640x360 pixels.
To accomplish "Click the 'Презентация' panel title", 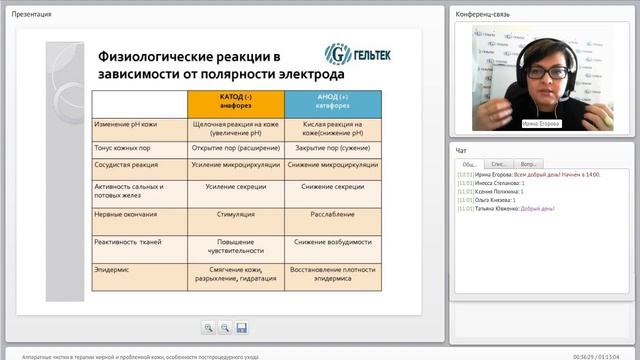I will click(x=31, y=14).
